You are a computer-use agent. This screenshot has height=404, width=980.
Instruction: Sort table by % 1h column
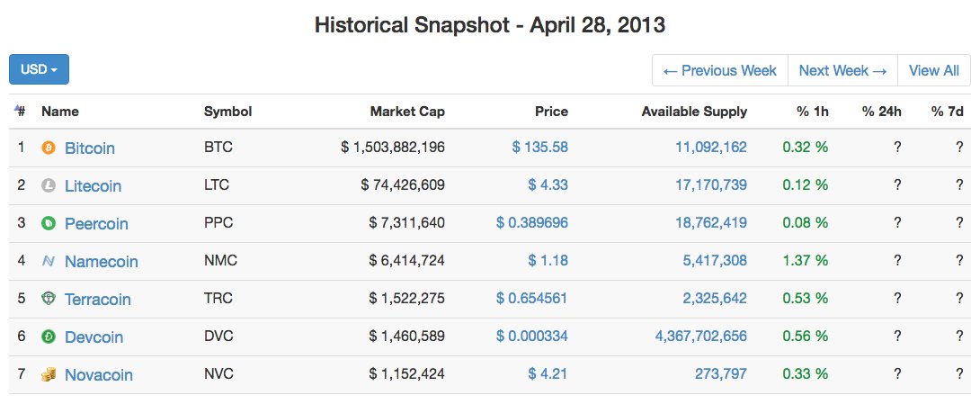(813, 112)
